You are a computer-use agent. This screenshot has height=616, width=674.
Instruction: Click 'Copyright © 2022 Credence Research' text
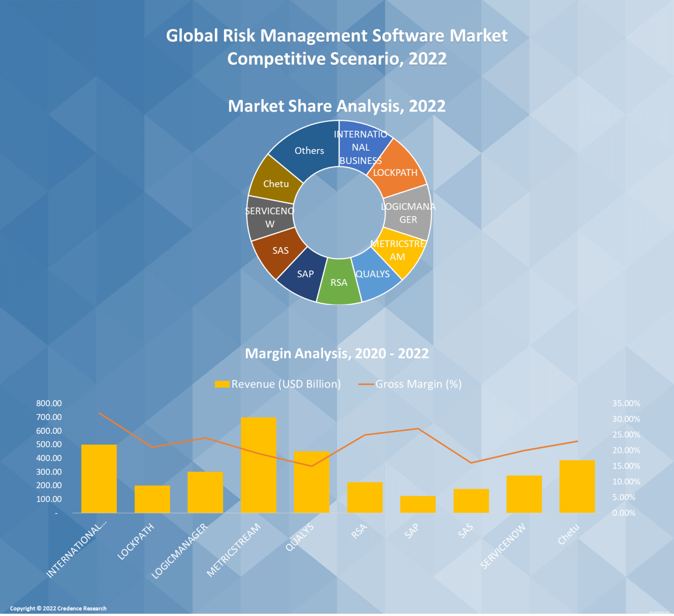58,608
